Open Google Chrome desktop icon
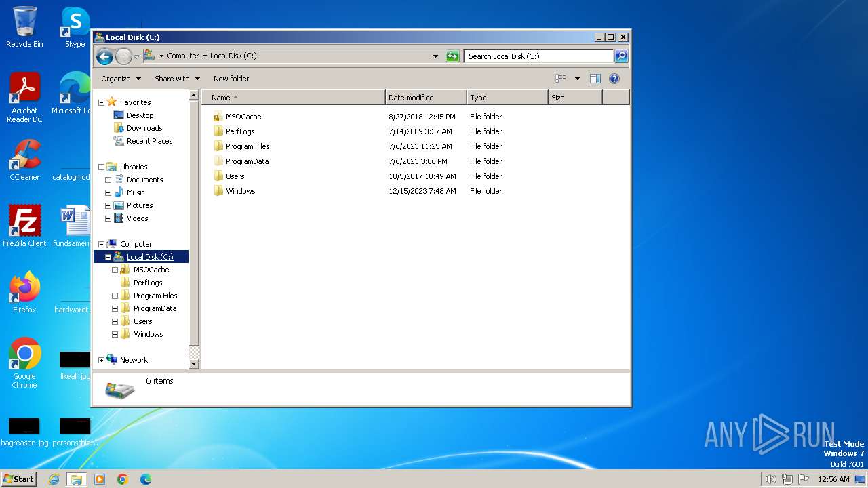 tap(24, 363)
